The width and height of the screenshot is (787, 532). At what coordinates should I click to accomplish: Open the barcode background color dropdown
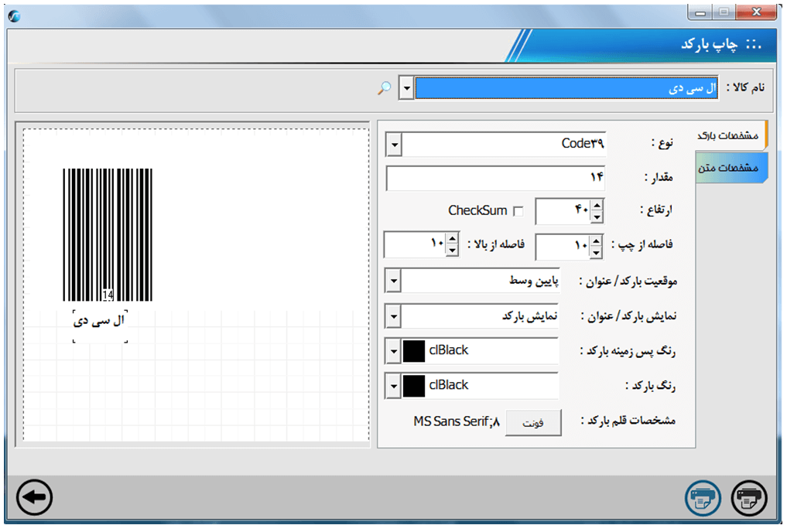(x=393, y=352)
